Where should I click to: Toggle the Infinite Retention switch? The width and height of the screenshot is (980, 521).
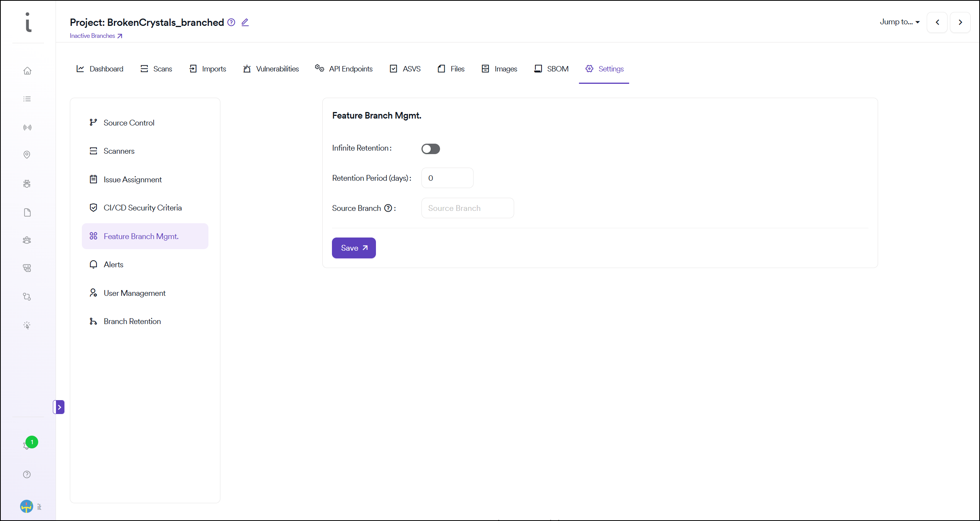[431, 149]
